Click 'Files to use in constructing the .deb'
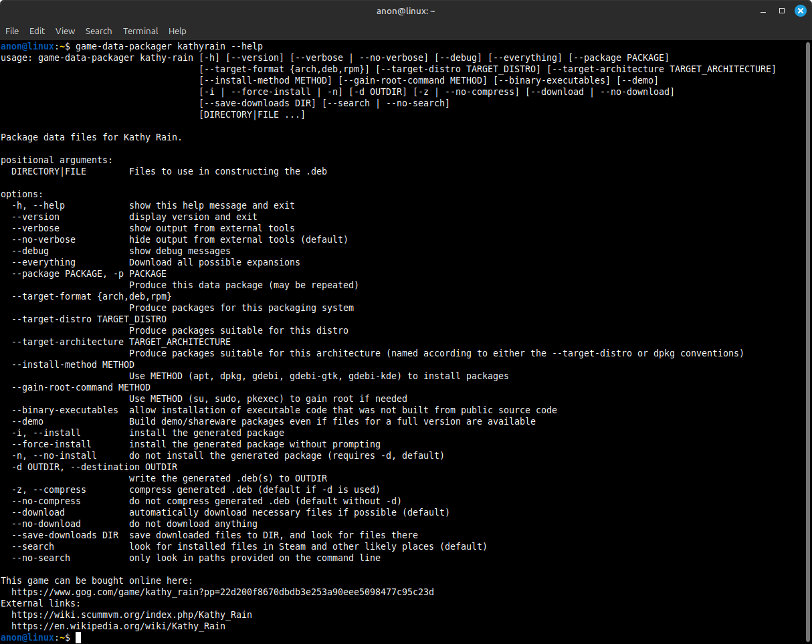 pos(228,171)
